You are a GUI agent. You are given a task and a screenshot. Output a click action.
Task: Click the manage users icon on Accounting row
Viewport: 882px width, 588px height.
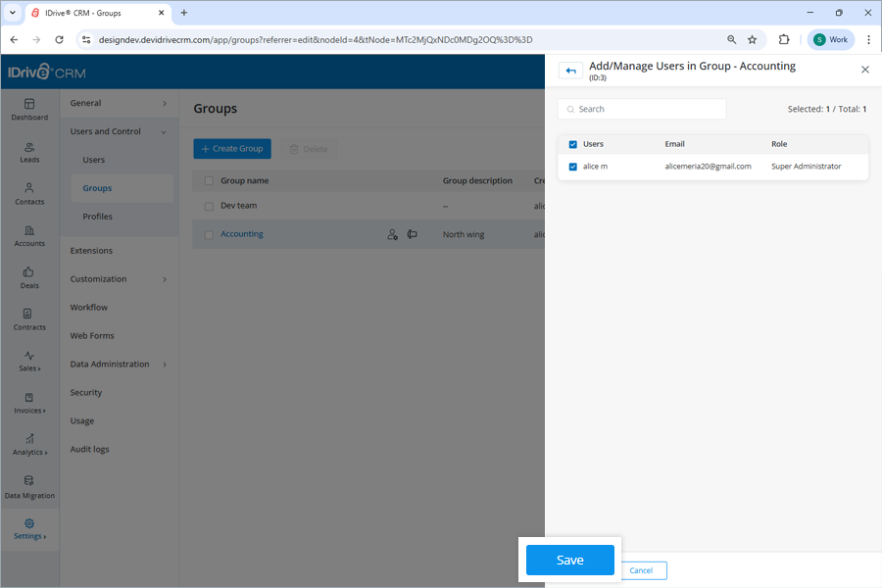coord(392,234)
